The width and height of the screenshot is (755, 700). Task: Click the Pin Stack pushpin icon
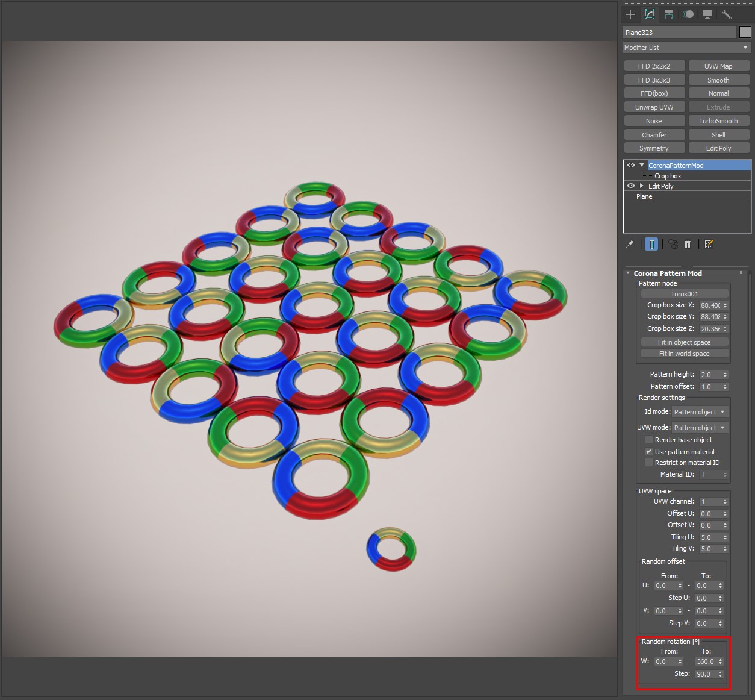pos(630,244)
